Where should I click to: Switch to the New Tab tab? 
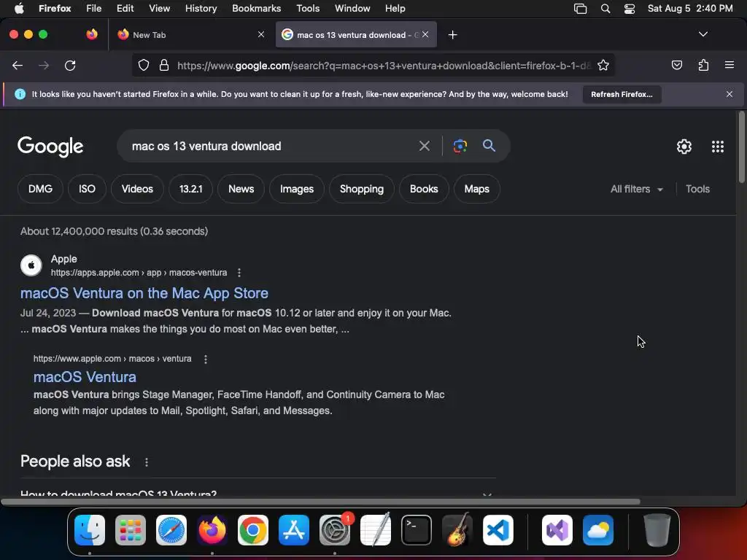(190, 35)
